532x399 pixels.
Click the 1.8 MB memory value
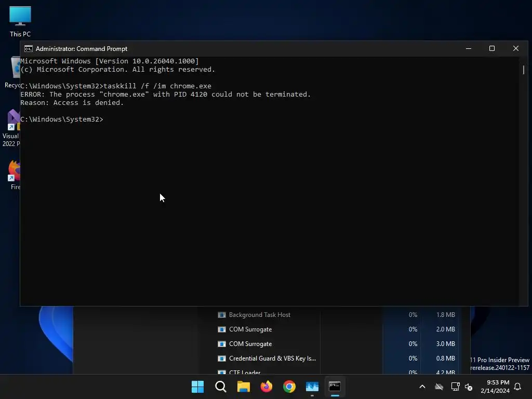click(445, 315)
